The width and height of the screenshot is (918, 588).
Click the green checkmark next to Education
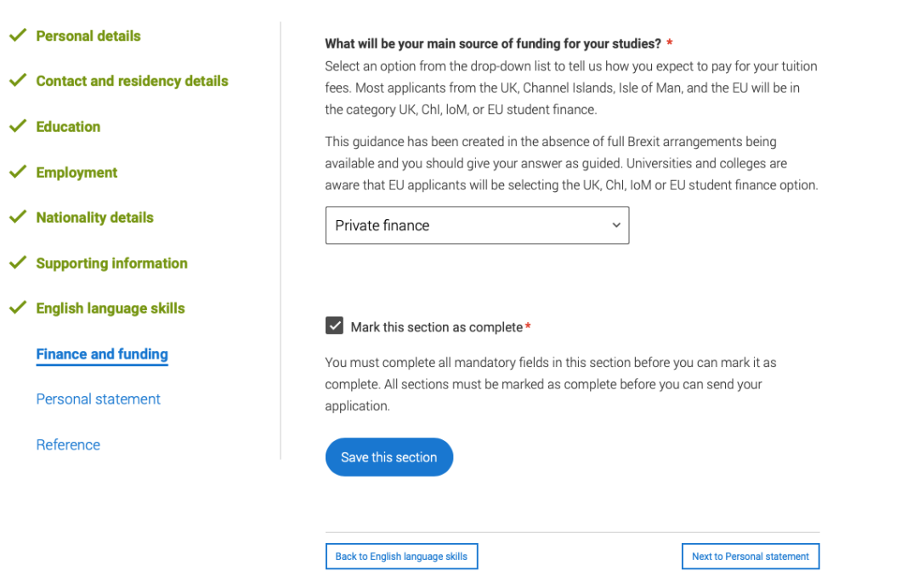[17, 127]
